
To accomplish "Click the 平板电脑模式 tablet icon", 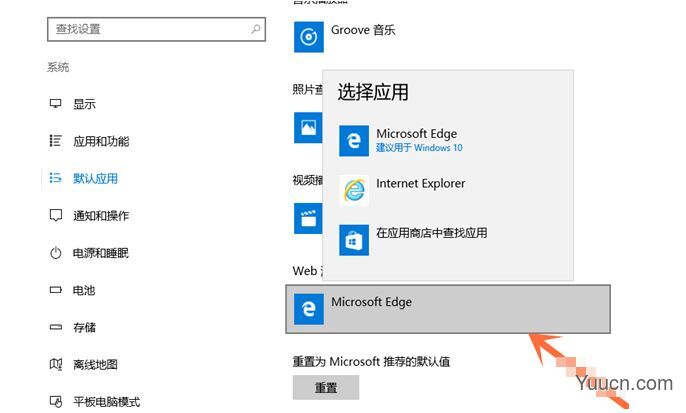I will coord(56,401).
